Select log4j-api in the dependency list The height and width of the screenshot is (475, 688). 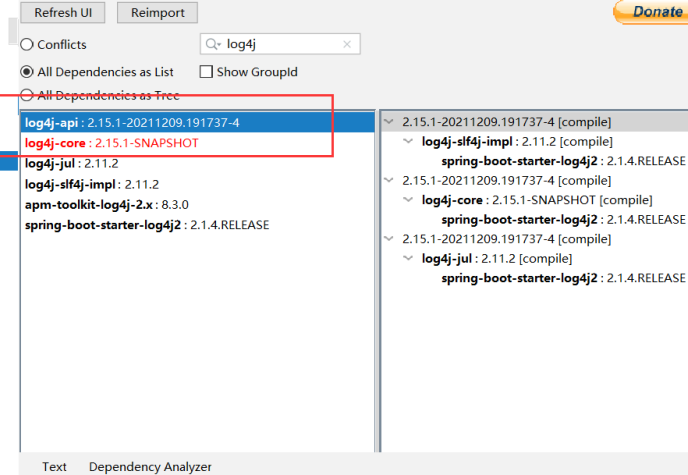[197, 122]
